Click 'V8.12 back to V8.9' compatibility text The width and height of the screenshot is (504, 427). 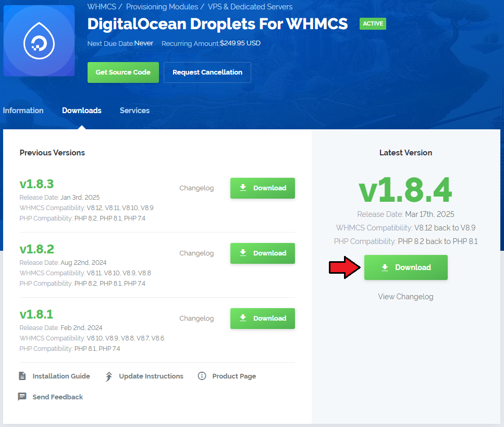(445, 228)
